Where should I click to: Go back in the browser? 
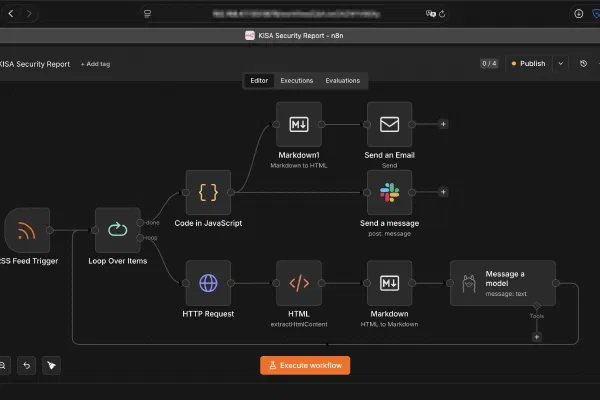pyautogui.click(x=11, y=14)
